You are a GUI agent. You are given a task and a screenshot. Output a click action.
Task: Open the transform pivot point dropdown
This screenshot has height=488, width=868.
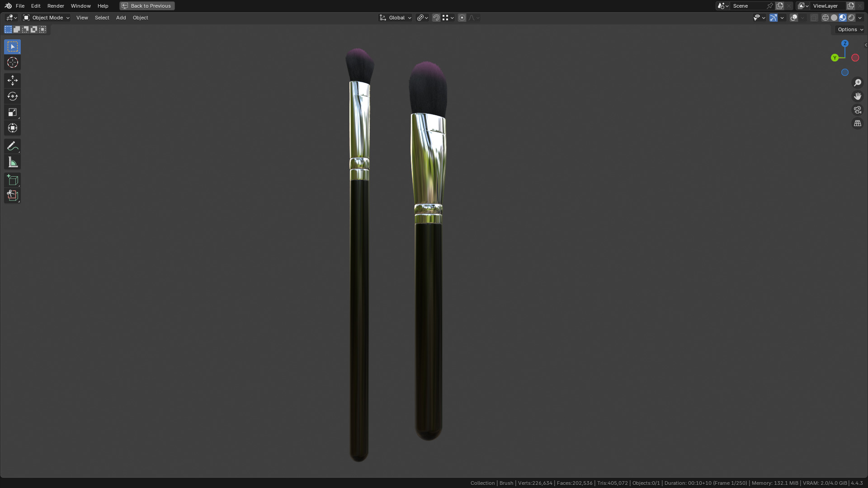coord(422,18)
